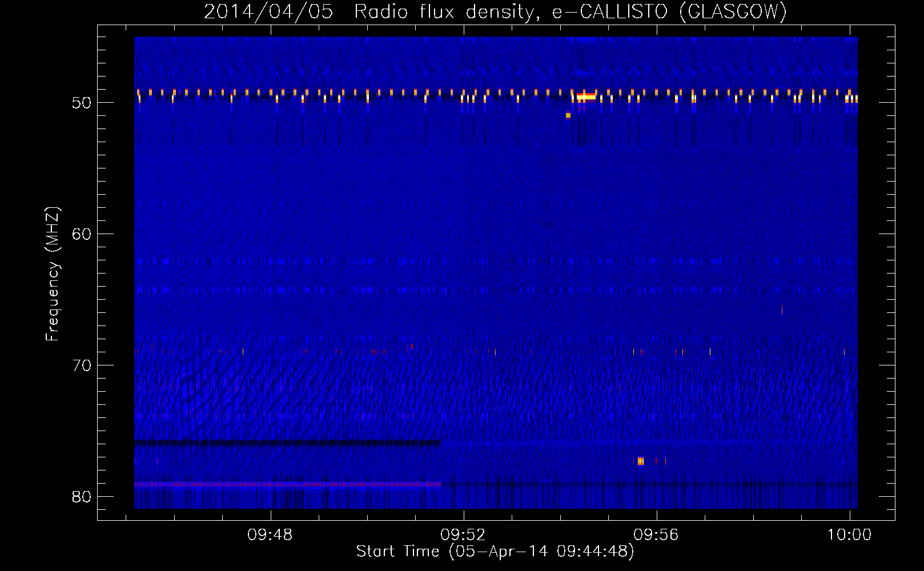Click the 70 frequency tick label
Viewport: 924px width, 571px height.
pyautogui.click(x=82, y=365)
